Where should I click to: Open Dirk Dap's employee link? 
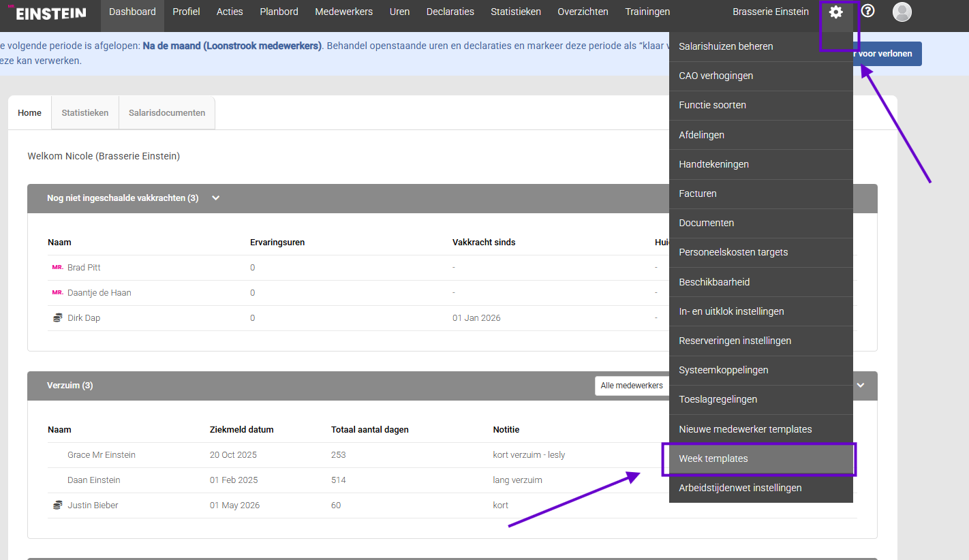(x=84, y=318)
